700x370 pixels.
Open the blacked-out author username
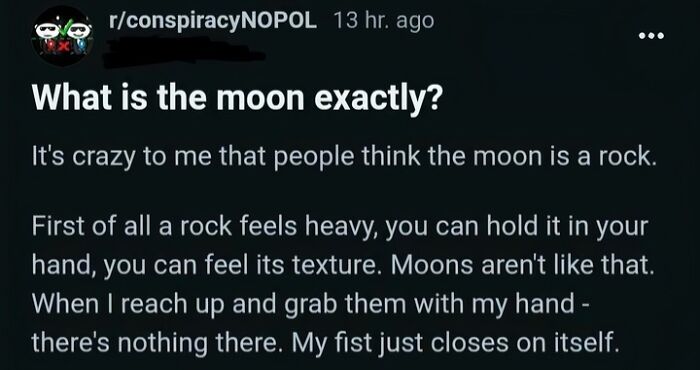click(x=183, y=52)
